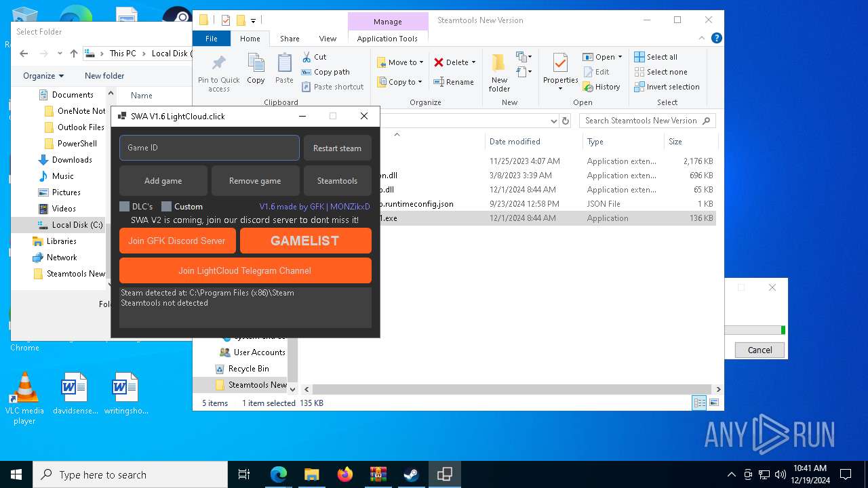This screenshot has height=488, width=868.
Task: Click the Remove game button
Action: click(x=255, y=181)
